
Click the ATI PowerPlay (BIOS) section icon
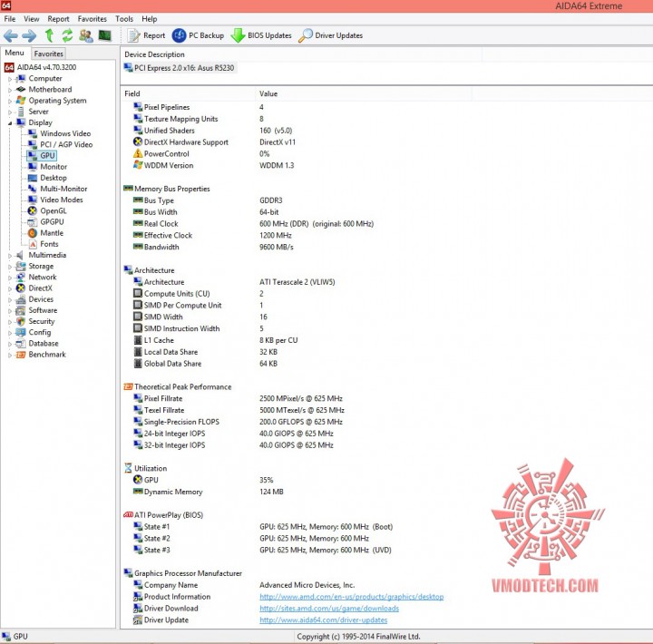point(128,515)
